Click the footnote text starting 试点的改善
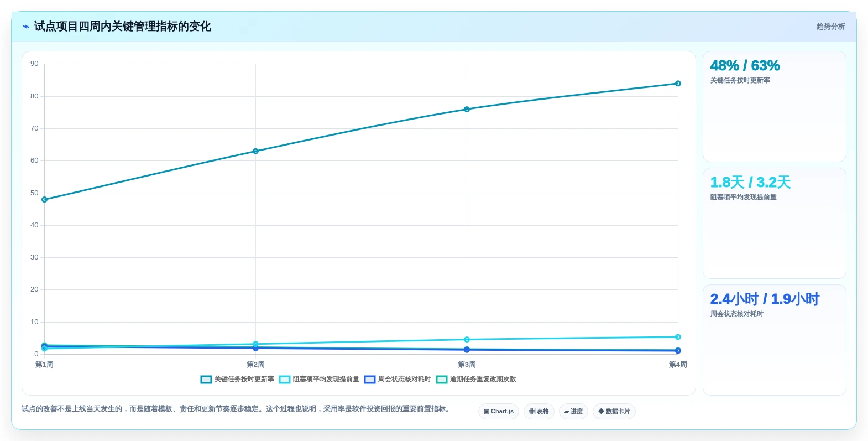Viewport: 868px width, 441px height. (237, 409)
